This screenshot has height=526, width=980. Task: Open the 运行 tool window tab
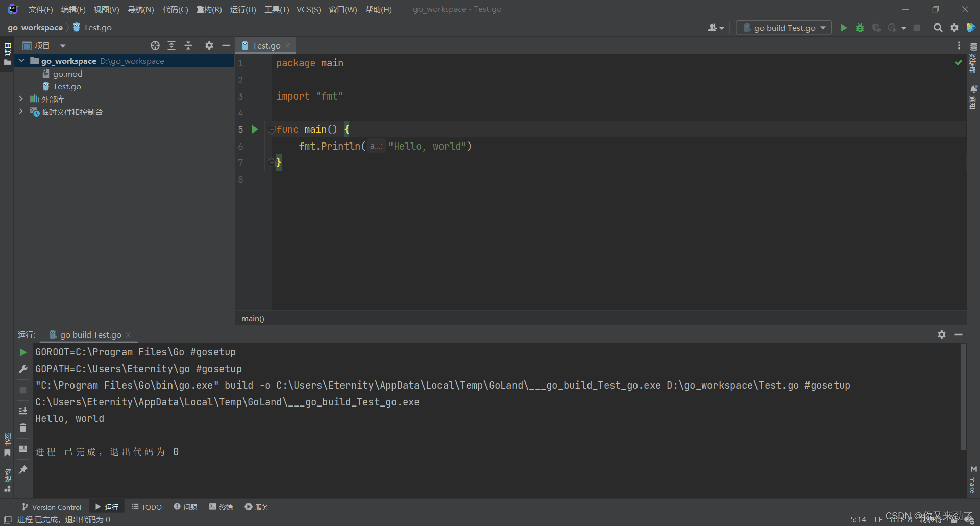click(107, 507)
